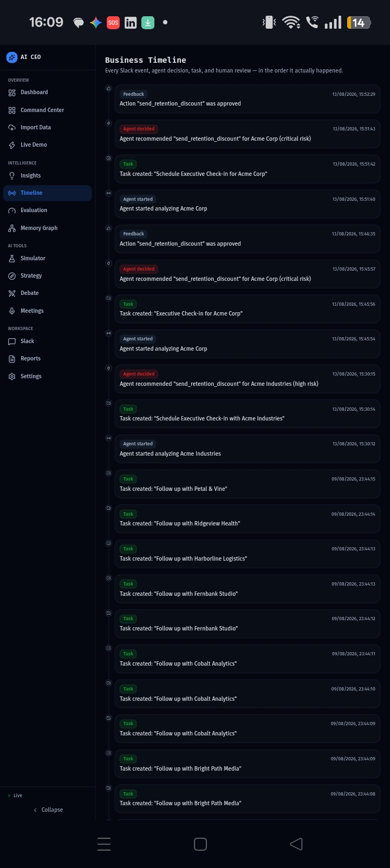Screen dimensions: 390x868
Task: Select the Simulator flask icon
Action: pyautogui.click(x=12, y=259)
